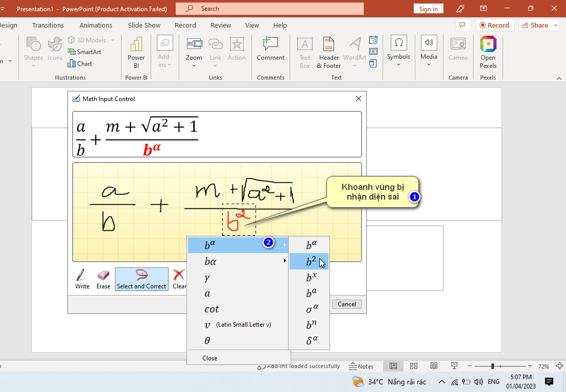Open the 3D Models dropdown arrow

point(112,40)
